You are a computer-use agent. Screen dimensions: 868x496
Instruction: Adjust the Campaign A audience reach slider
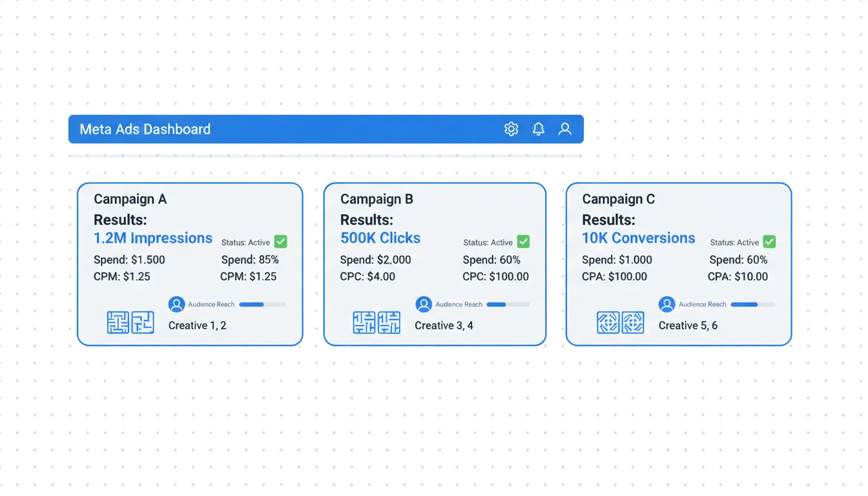pos(262,304)
